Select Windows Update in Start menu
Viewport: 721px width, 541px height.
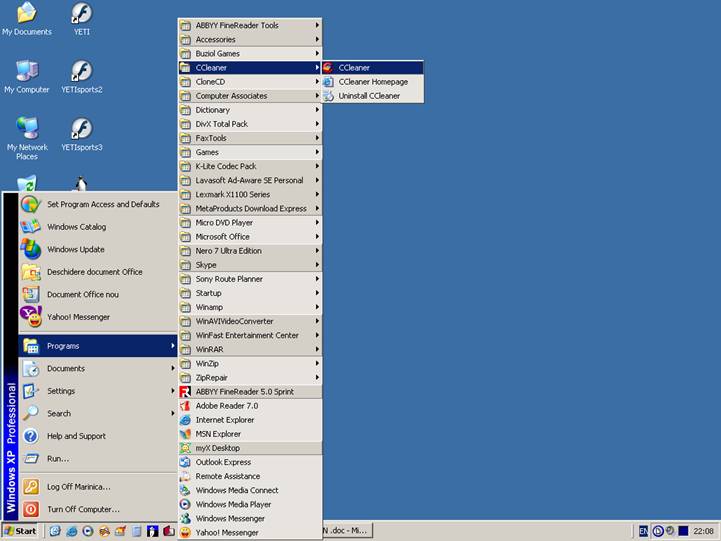75,249
